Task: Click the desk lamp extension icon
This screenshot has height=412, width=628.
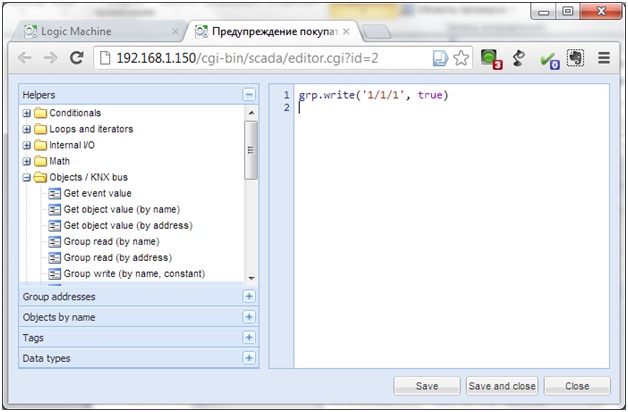Action: tap(518, 58)
